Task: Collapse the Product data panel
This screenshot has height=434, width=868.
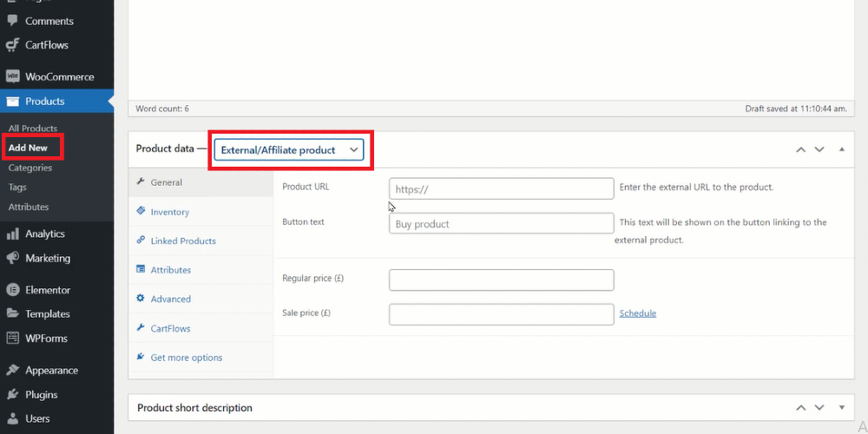Action: tap(842, 149)
